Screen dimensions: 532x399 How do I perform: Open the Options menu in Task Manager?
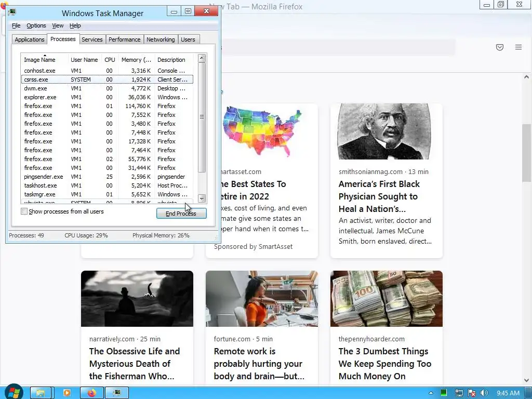pyautogui.click(x=36, y=25)
